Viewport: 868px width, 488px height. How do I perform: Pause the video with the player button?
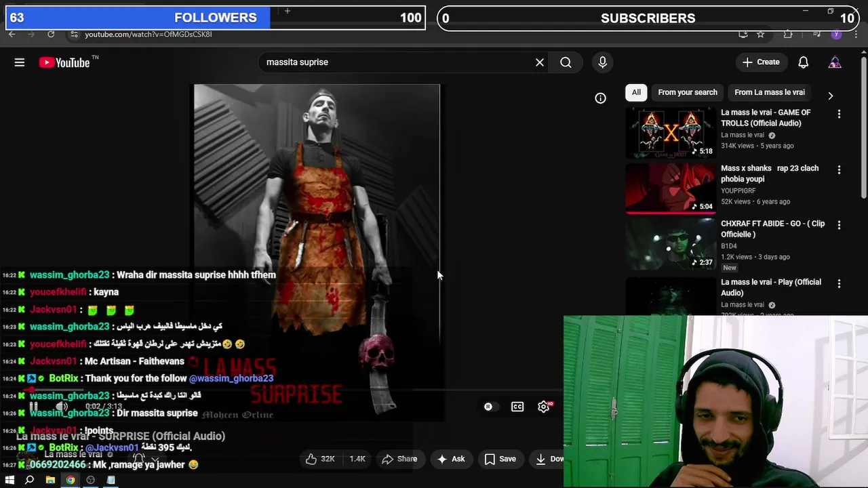click(x=33, y=407)
